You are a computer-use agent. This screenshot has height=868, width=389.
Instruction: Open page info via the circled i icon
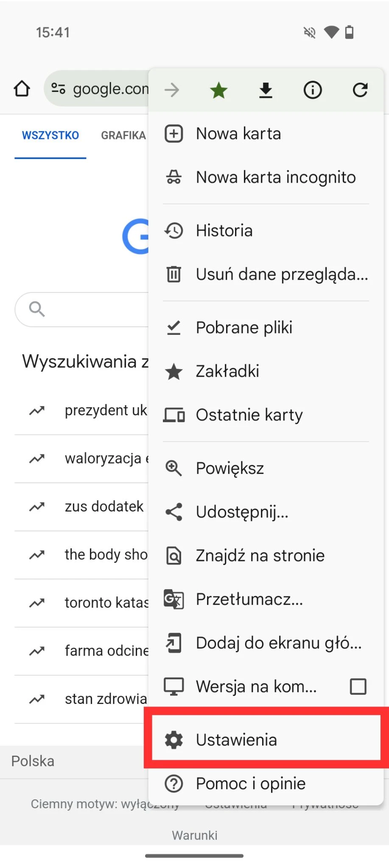(313, 90)
